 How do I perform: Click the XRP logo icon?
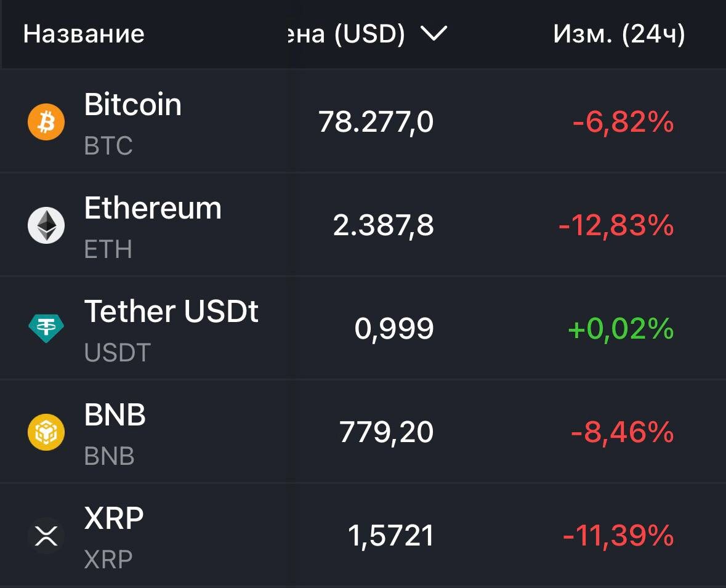tap(46, 536)
